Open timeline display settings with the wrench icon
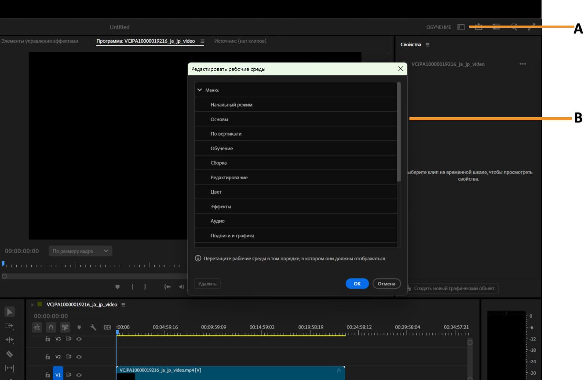The height and width of the screenshot is (380, 588). (x=93, y=327)
